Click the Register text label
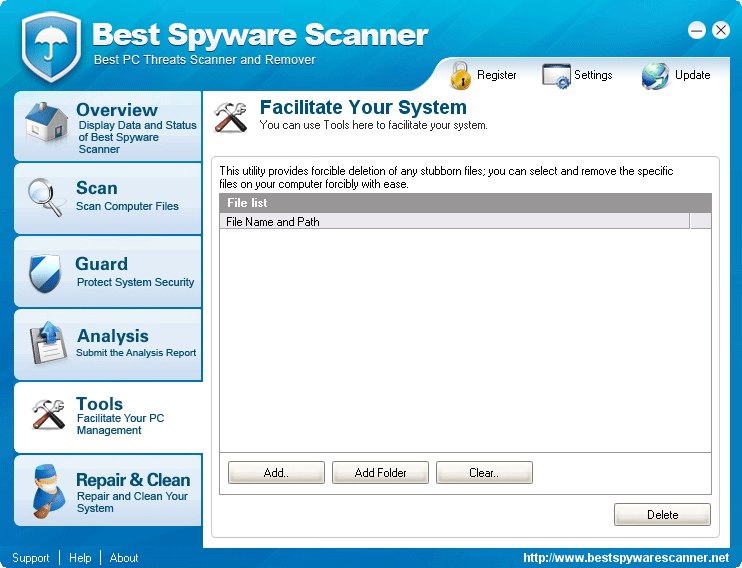This screenshot has width=742, height=568. pyautogui.click(x=496, y=75)
